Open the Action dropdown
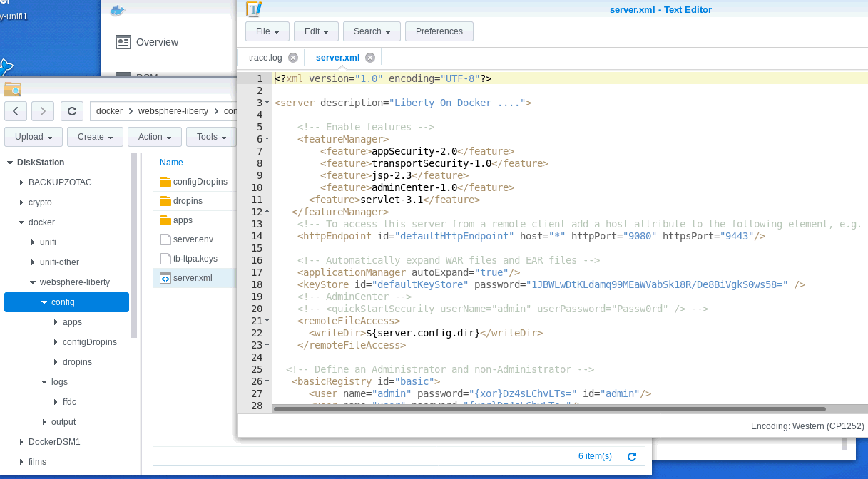Screen dimensions: 868x479 pyautogui.click(x=154, y=136)
